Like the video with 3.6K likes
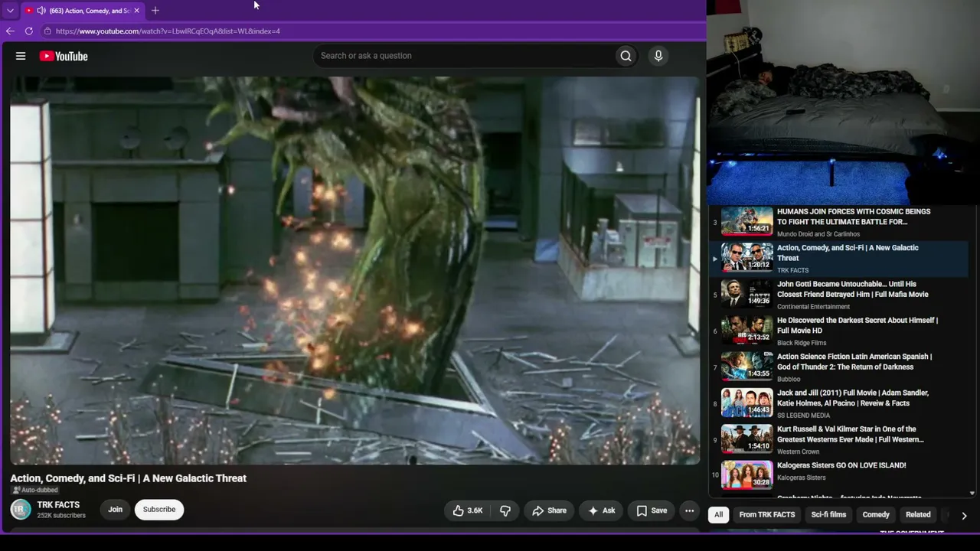This screenshot has width=980, height=551. click(468, 510)
